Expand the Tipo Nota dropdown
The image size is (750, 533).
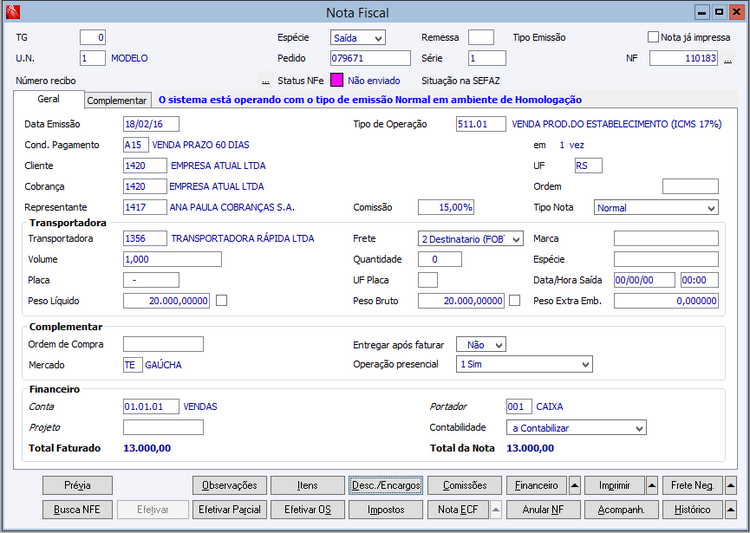(x=710, y=208)
